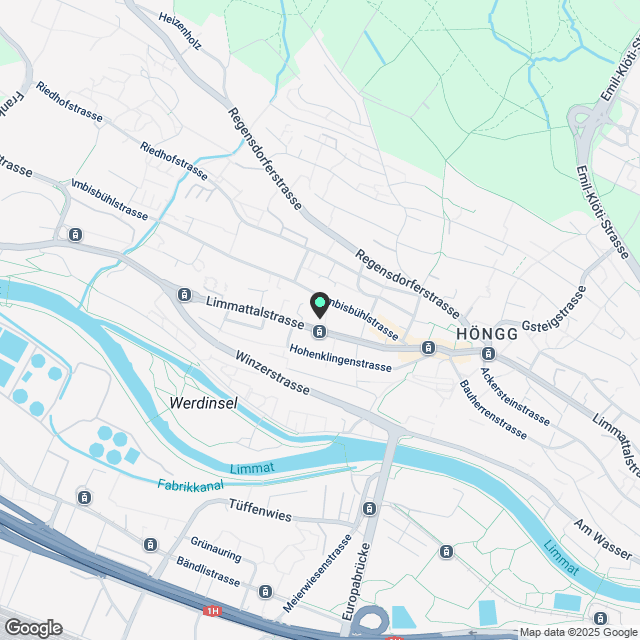Select the Fabrikkanal water label
Screen dimensions: 640x640
[191, 485]
